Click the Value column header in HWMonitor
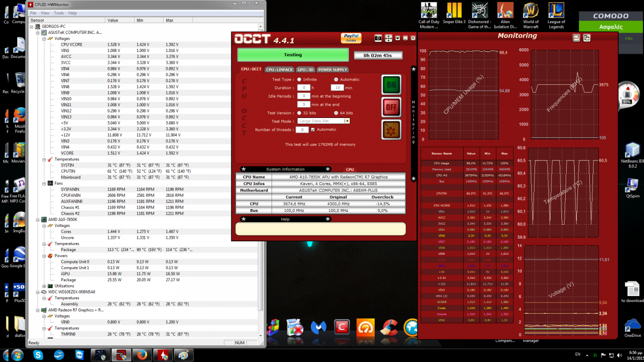The width and height of the screenshot is (644, 362). (121, 20)
